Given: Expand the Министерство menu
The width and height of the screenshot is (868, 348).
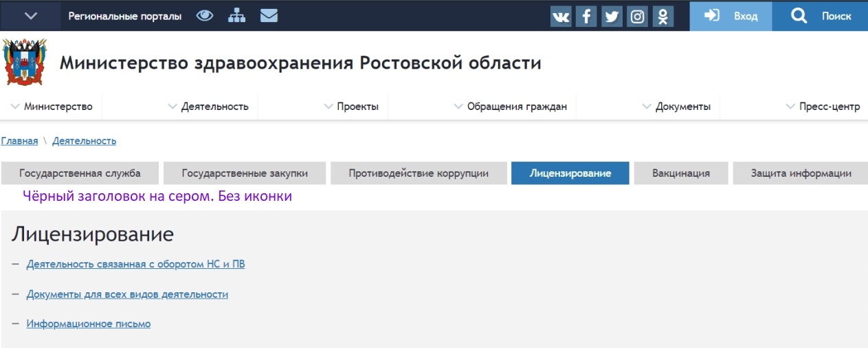Looking at the screenshot, I should tap(52, 107).
